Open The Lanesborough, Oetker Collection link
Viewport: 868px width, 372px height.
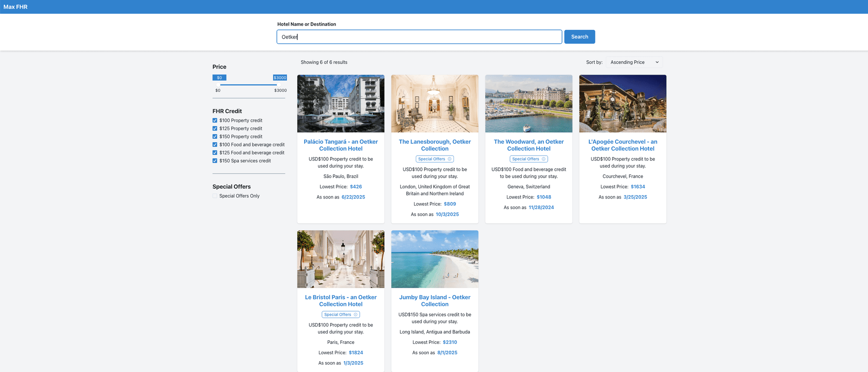[435, 145]
